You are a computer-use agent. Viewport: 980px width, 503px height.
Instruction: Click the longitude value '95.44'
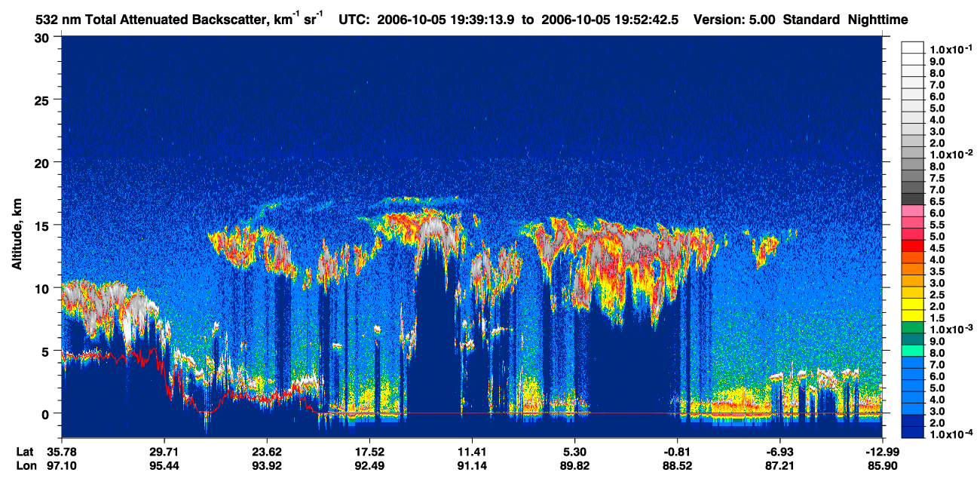click(x=164, y=466)
